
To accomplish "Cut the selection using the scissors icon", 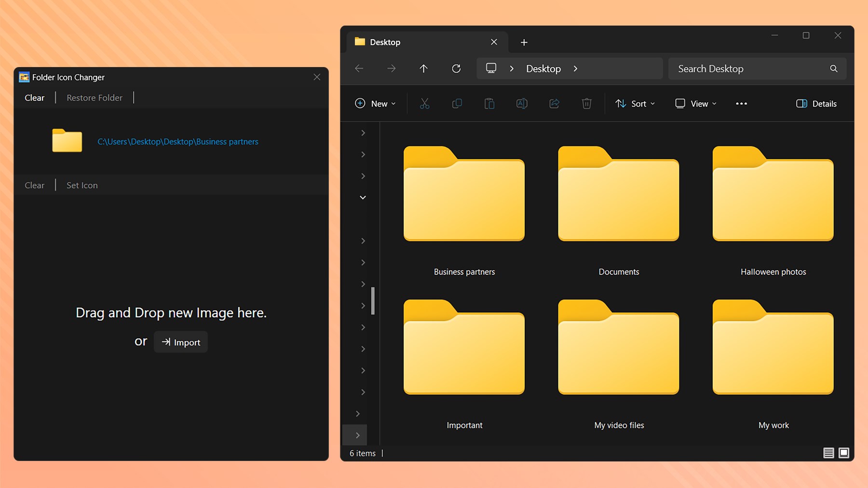I will [425, 103].
